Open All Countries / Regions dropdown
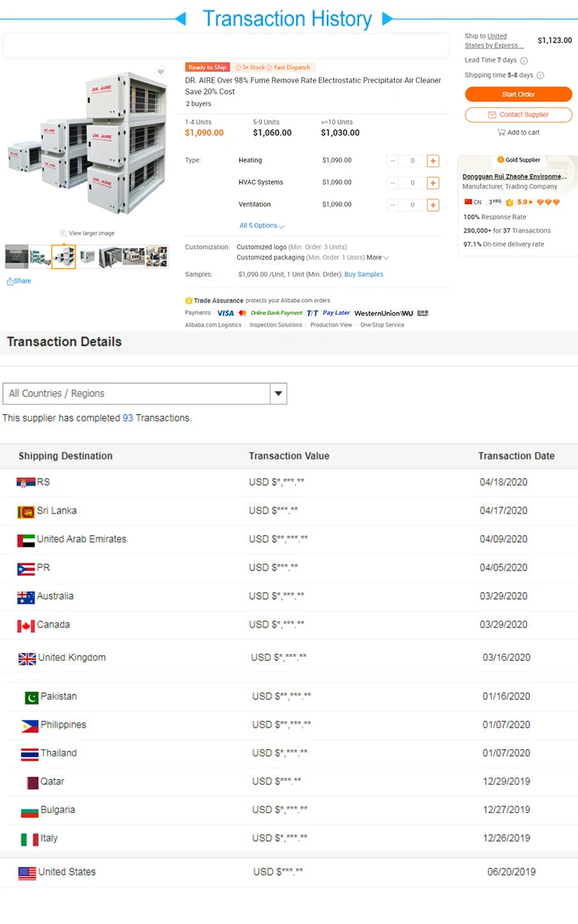 [278, 393]
